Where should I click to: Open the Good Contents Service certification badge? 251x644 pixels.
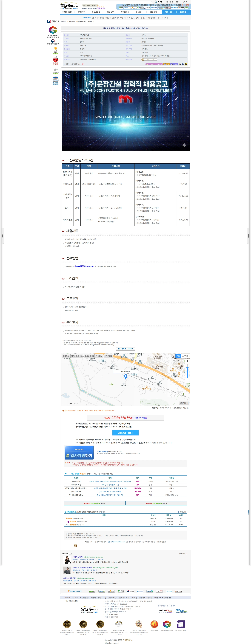tap(53, 32)
